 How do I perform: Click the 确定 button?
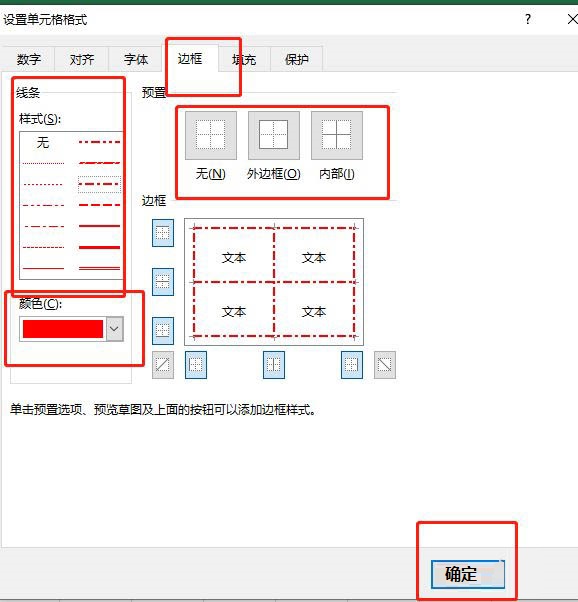(x=468, y=574)
